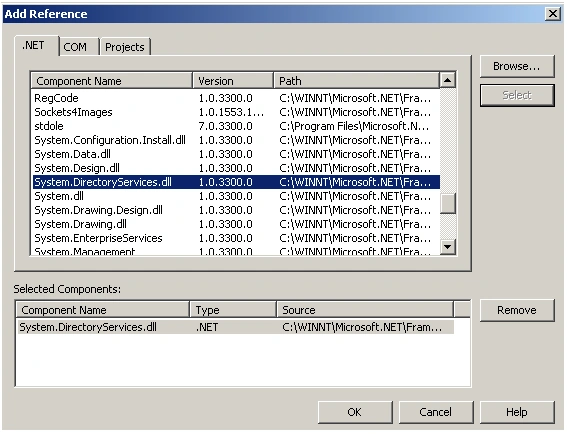
Task: Click Component Name header in Selected Components
Action: coord(103,310)
